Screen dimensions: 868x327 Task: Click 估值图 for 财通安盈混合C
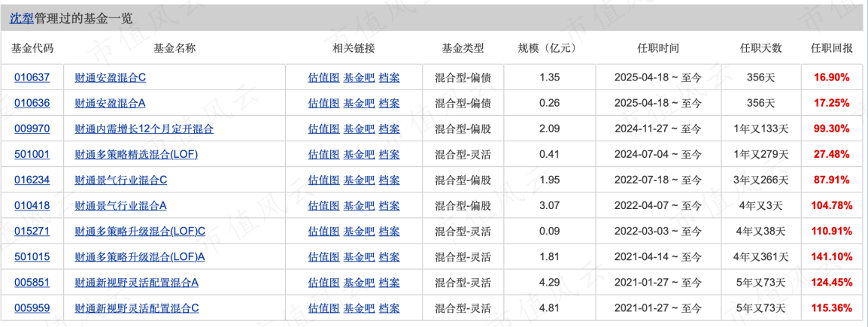click(x=323, y=77)
